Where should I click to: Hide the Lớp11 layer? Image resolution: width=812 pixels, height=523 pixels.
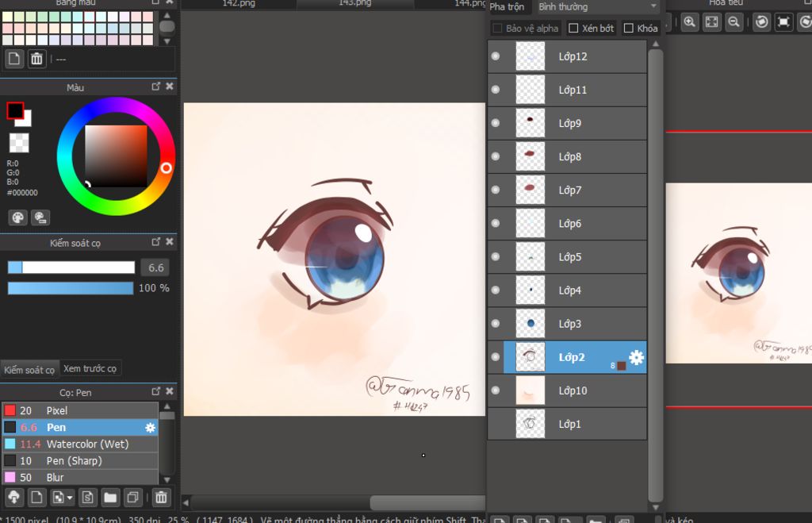pyautogui.click(x=496, y=90)
